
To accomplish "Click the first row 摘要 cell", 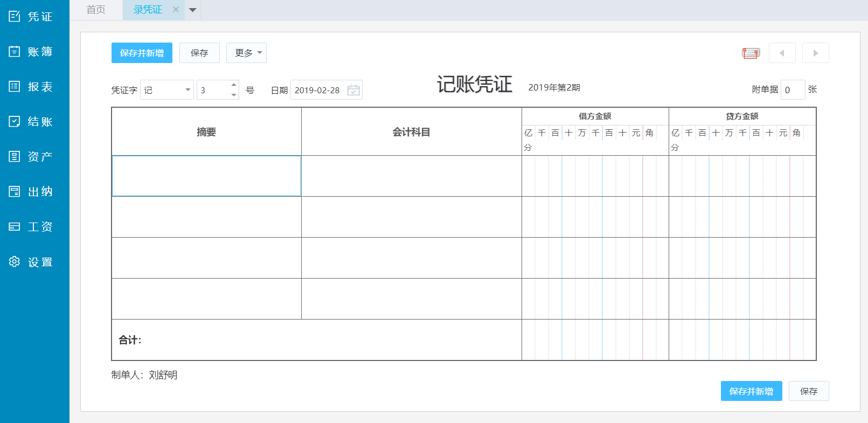I will click(206, 176).
